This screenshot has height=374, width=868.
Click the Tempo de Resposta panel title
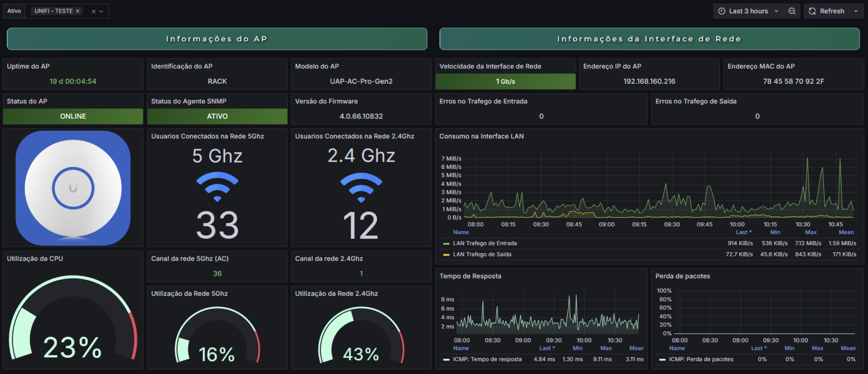click(470, 276)
